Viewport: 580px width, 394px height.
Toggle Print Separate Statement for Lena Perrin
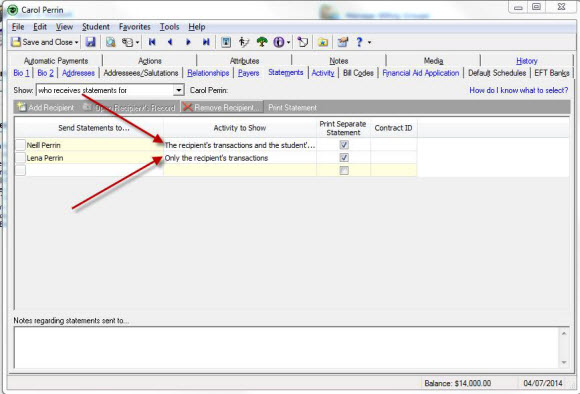coord(344,158)
